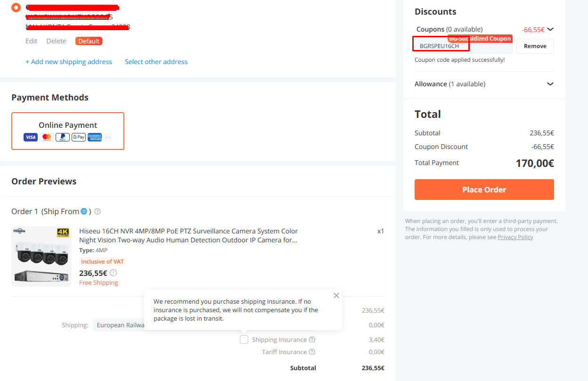Viewport: 588px width, 381px height.
Task: Click the American Express icon
Action: point(95,137)
